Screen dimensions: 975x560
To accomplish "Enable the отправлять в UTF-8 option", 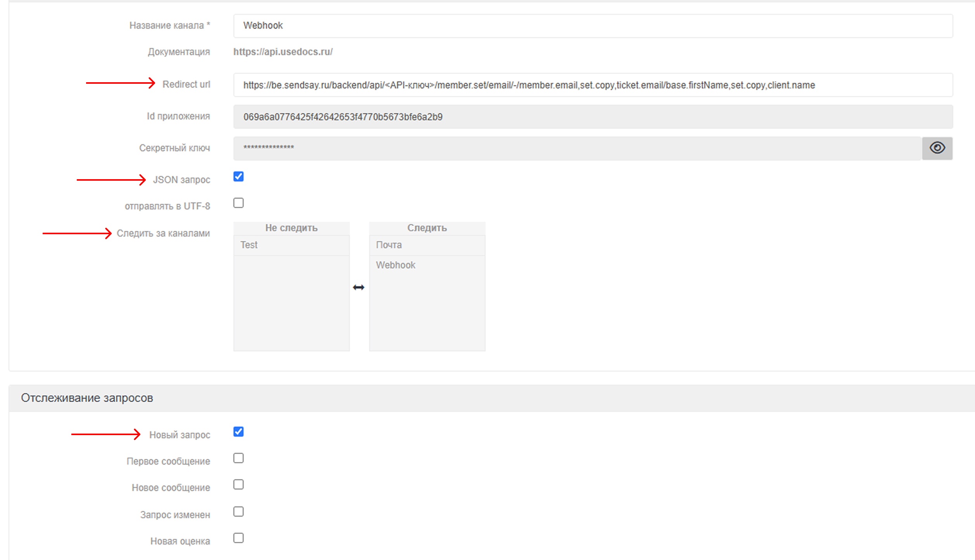I will pyautogui.click(x=239, y=202).
